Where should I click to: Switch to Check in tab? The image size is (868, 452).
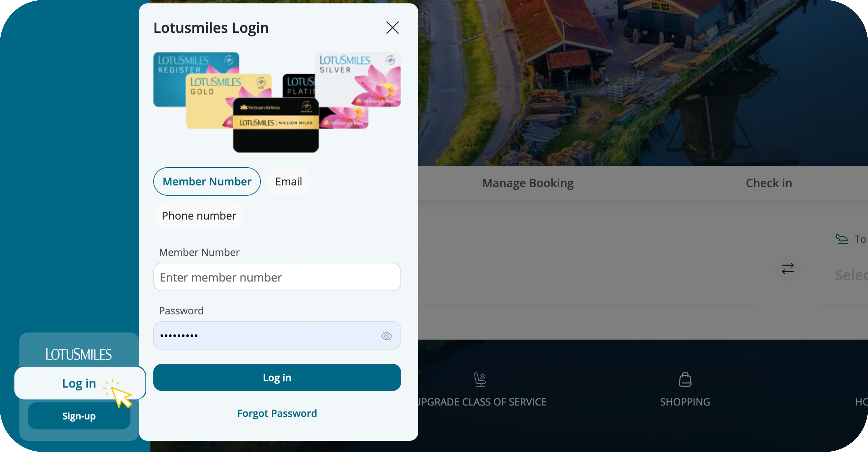click(x=769, y=183)
